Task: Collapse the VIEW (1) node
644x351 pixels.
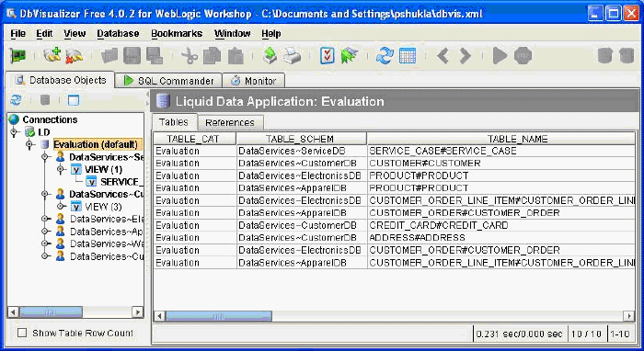Action: point(61,169)
